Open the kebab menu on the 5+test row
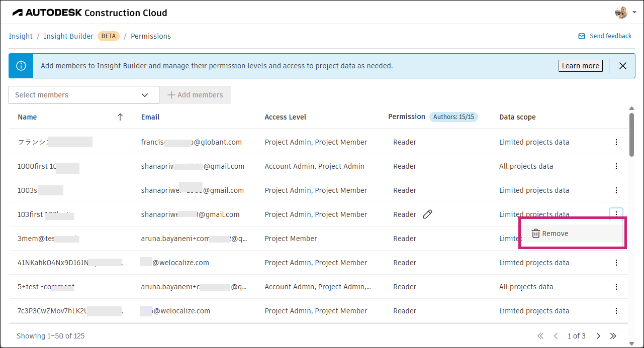The image size is (644, 348). click(x=616, y=287)
